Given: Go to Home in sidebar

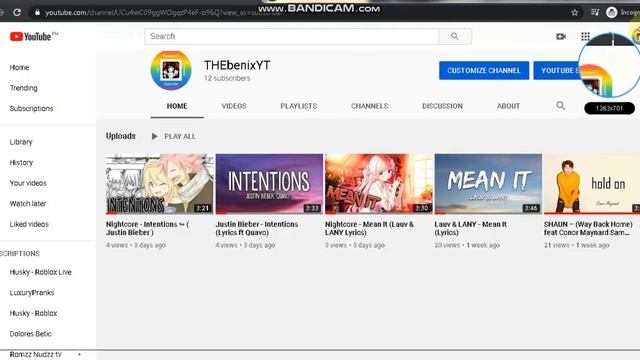Looking at the screenshot, I should [19, 67].
